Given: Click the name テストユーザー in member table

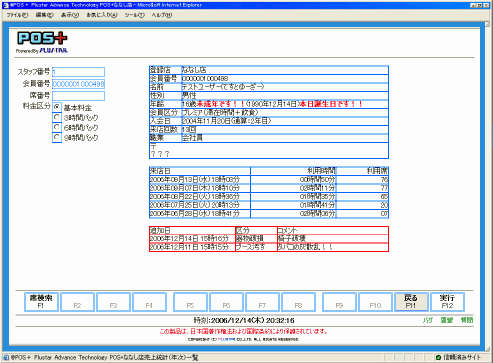Looking at the screenshot, I should coord(223,87).
